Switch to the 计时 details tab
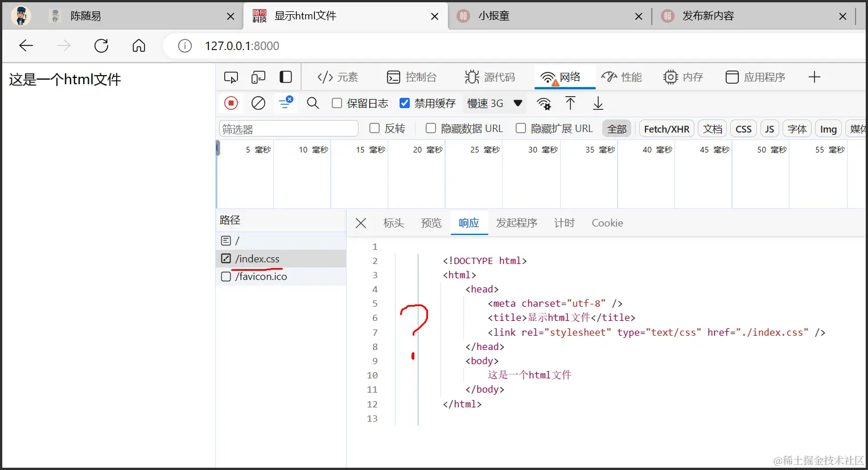 pyautogui.click(x=564, y=223)
